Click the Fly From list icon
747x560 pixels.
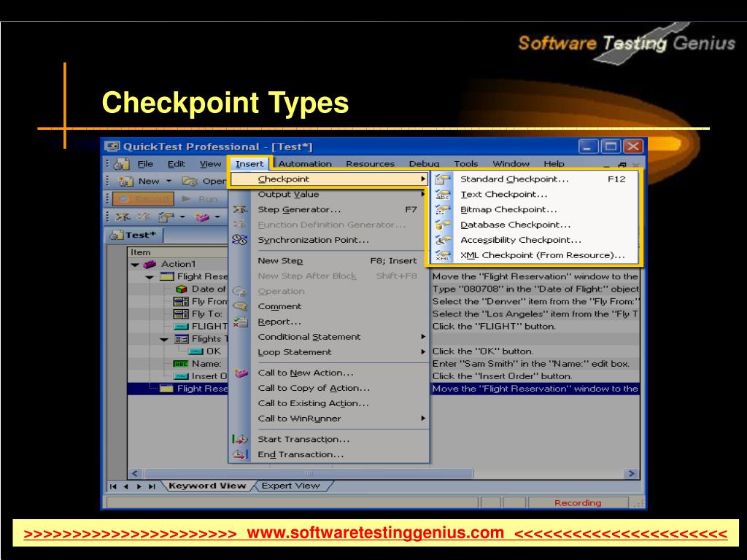click(x=181, y=301)
